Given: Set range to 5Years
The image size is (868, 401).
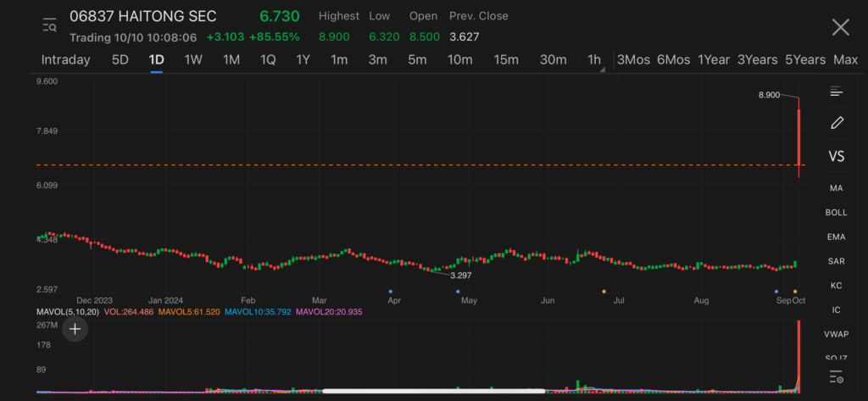Looking at the screenshot, I should point(805,60).
